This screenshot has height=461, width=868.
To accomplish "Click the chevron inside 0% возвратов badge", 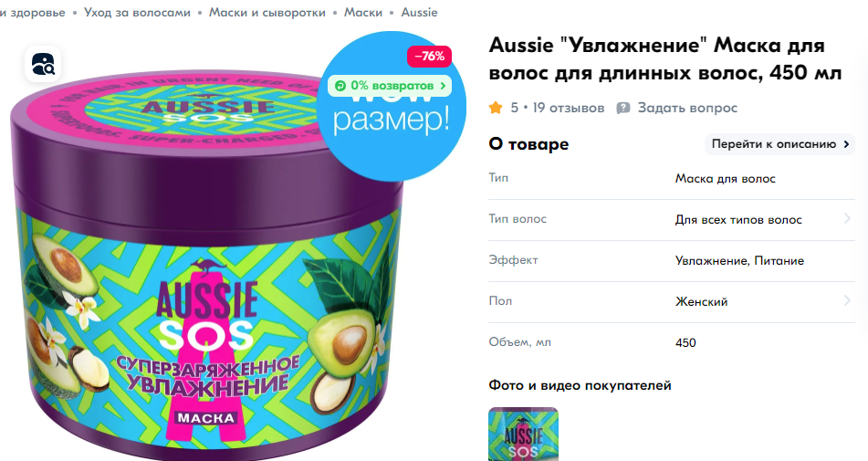I will point(443,86).
